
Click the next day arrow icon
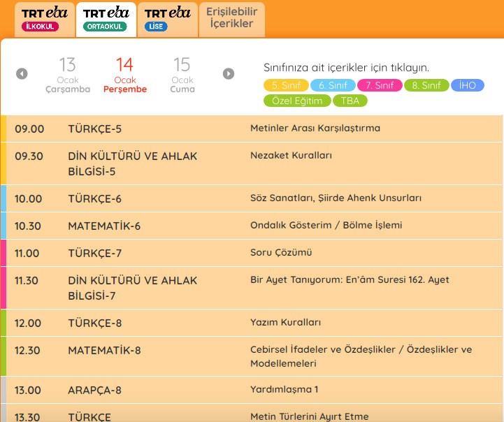[229, 73]
